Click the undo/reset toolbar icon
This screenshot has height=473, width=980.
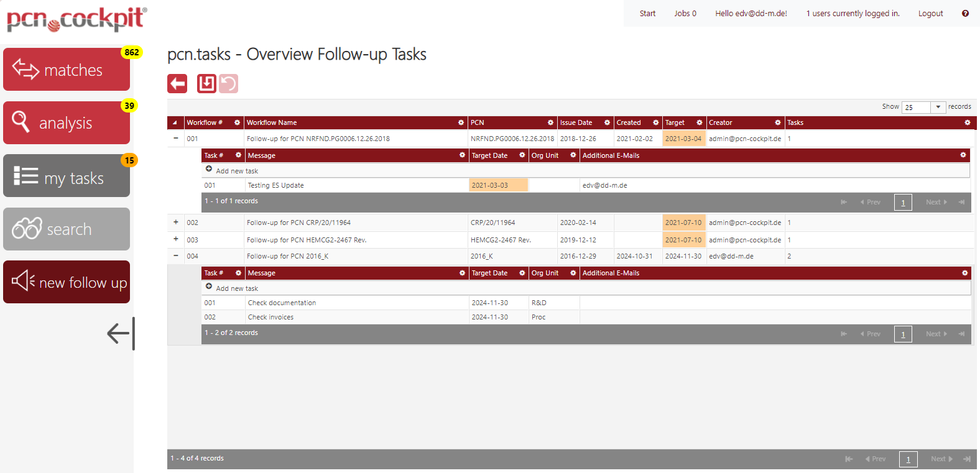pyautogui.click(x=228, y=83)
